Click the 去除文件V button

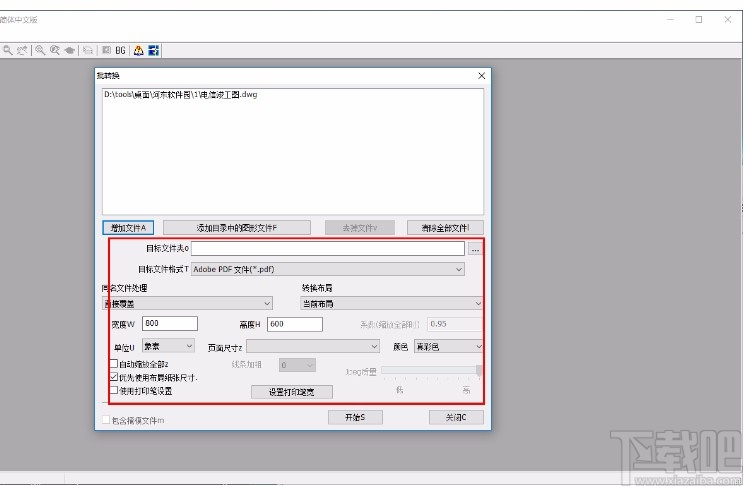(x=360, y=228)
